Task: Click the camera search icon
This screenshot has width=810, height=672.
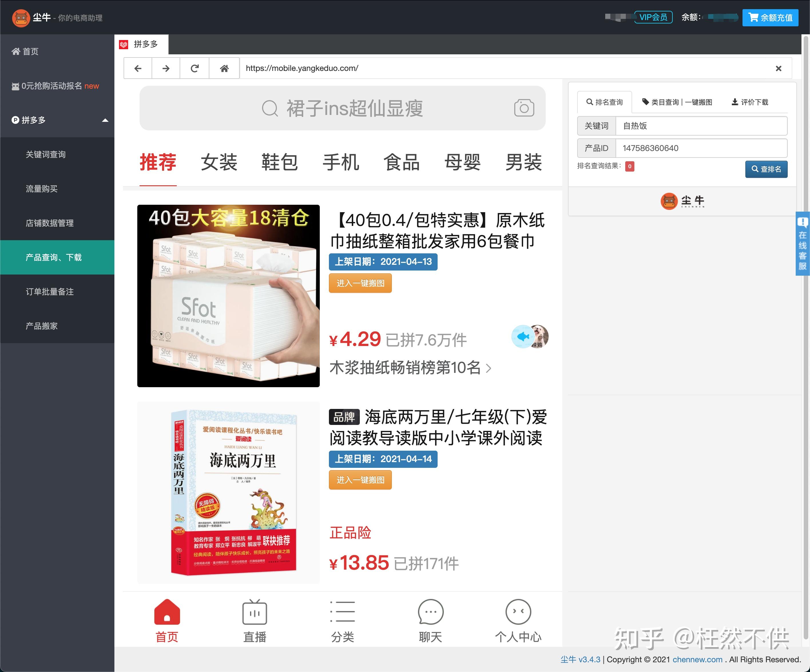Action: 524,108
